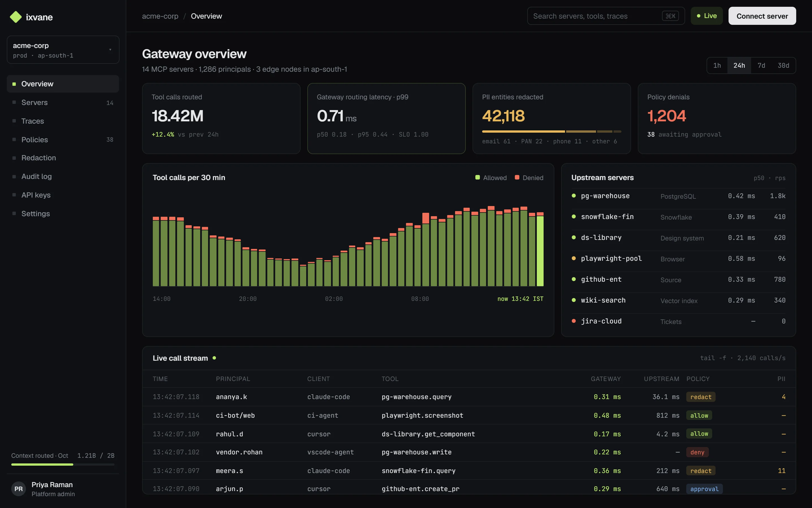
Task: Click the ⌘K shortcut badge in search
Action: (x=670, y=16)
